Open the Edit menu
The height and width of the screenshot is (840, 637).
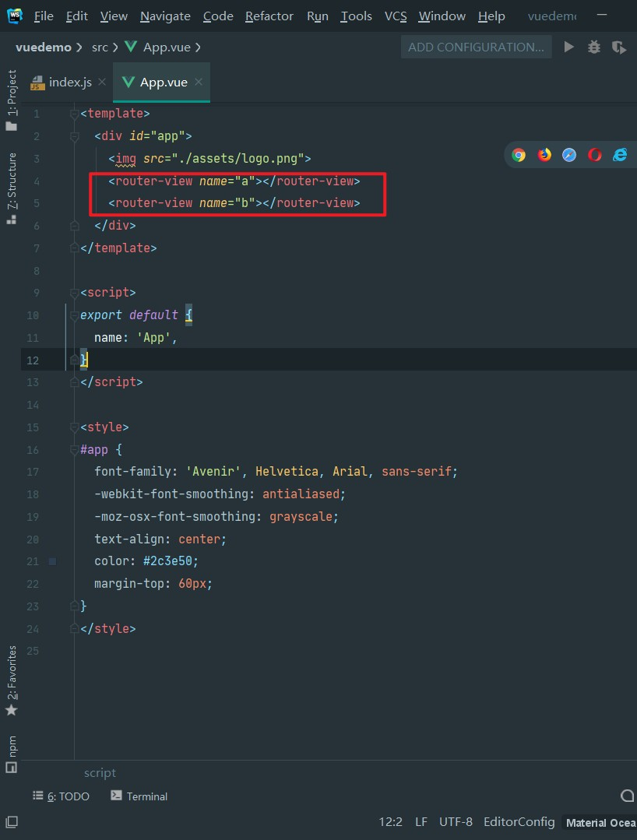coord(76,16)
